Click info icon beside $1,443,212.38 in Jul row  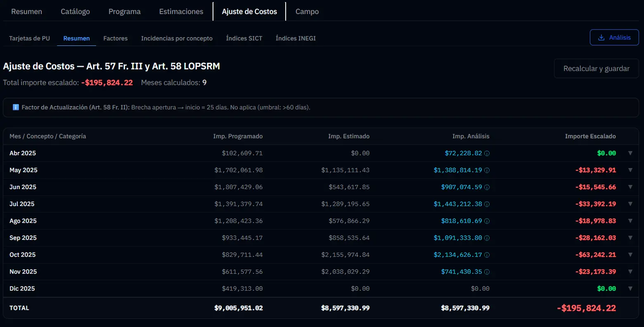pyautogui.click(x=487, y=204)
